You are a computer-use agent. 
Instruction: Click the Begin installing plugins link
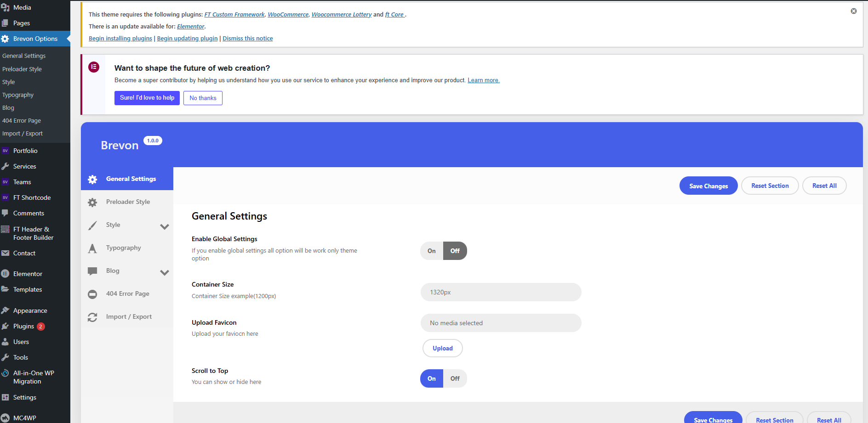tap(120, 39)
